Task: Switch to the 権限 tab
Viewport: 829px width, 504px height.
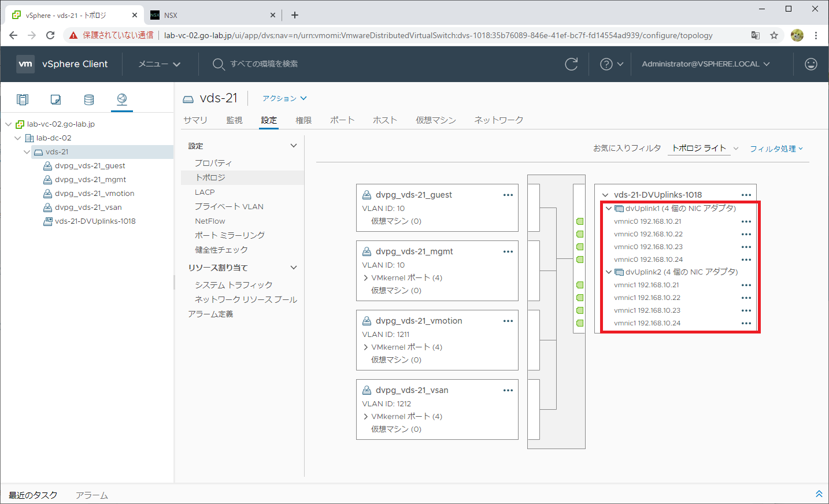Action: tap(304, 120)
